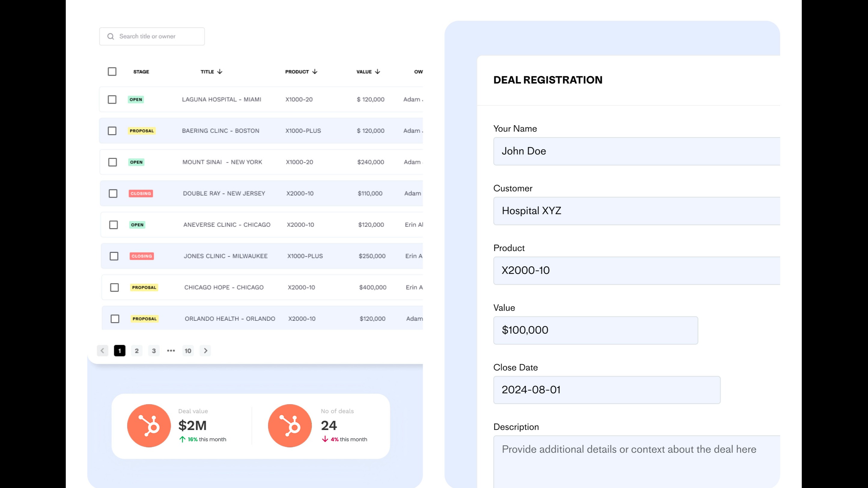Click the pagination ellipsis dots
The height and width of the screenshot is (488, 868).
(x=171, y=350)
